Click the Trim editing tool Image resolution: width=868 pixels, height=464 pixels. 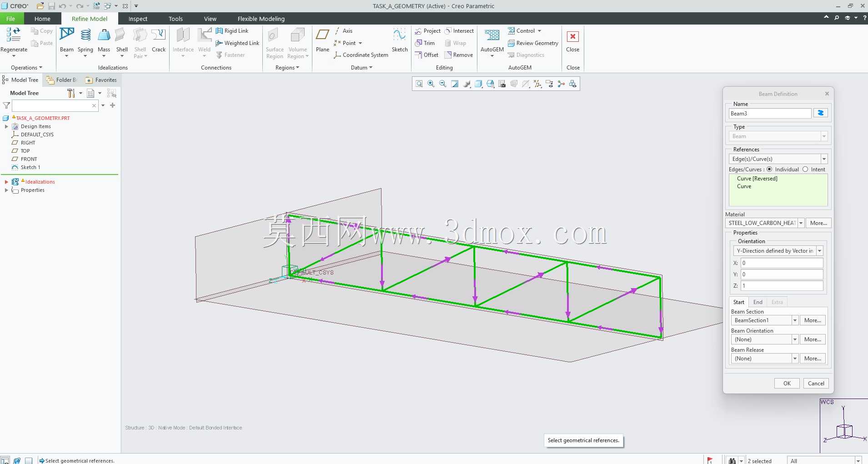pos(425,43)
